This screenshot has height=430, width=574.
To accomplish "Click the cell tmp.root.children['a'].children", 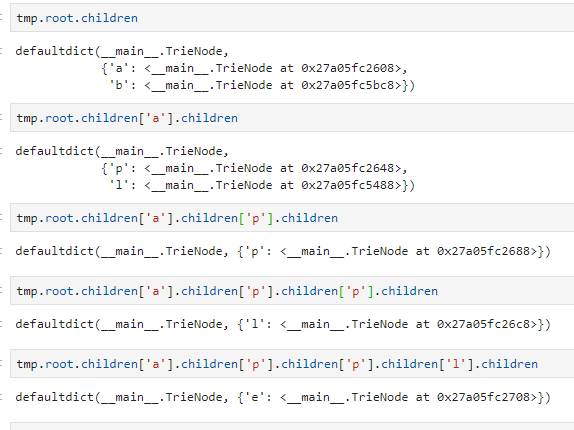I will (x=292, y=118).
